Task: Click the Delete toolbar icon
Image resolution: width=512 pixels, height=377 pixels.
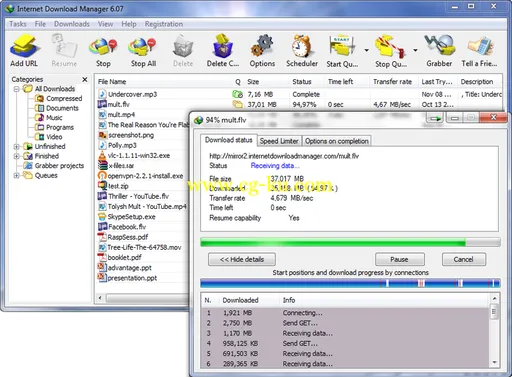Action: (183, 51)
